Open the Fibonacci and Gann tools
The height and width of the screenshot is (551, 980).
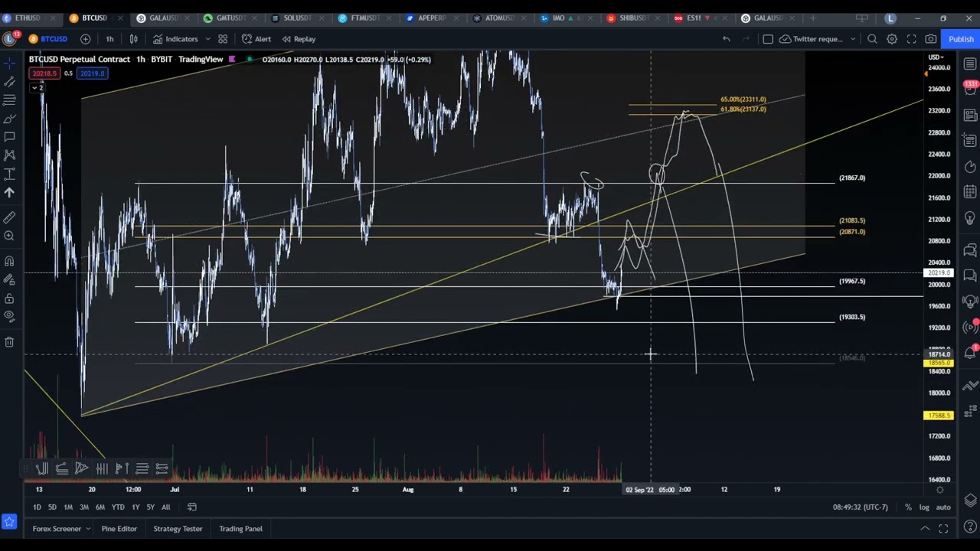click(x=9, y=99)
